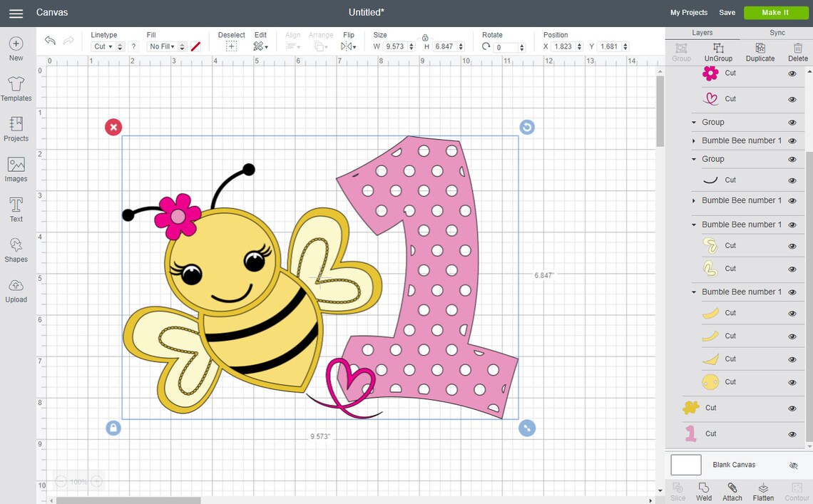
Task: Click the X position input field
Action: tap(563, 46)
